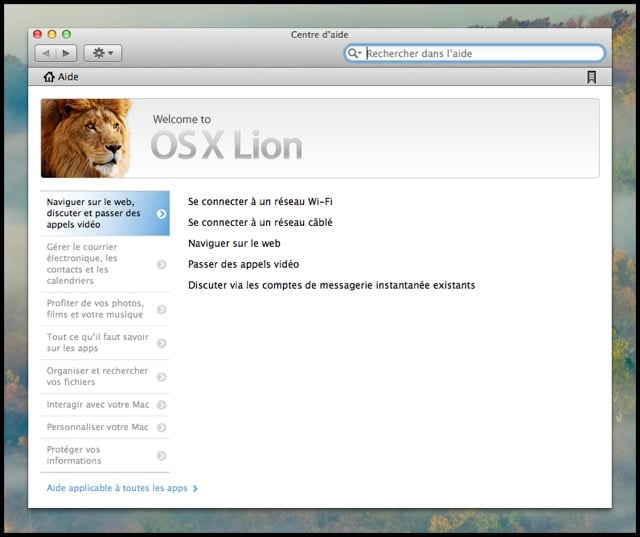Open 'Se connecter à un réseau câblé'

(260, 222)
